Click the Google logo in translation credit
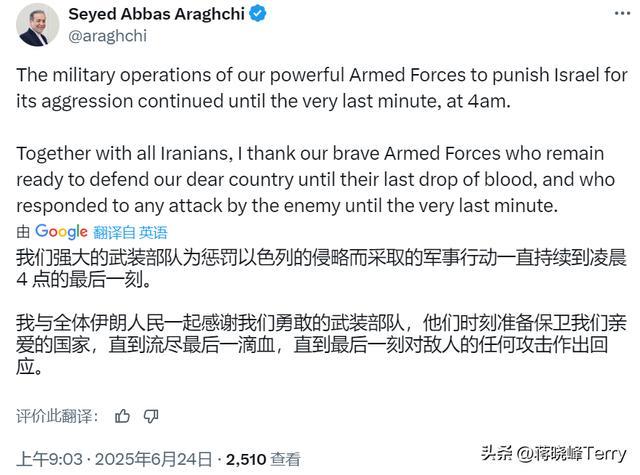Image resolution: width=640 pixels, height=475 pixels. tap(61, 232)
